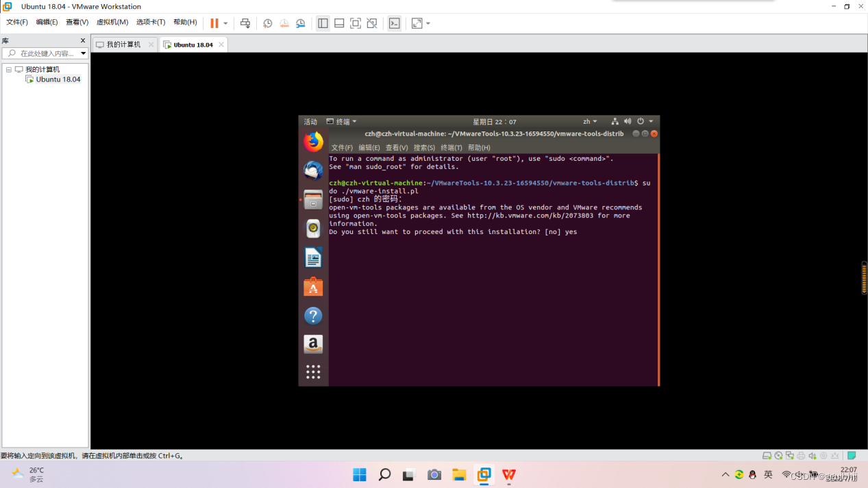
Task: Take a snapshot with the clock-plus icon
Action: pyautogui.click(x=268, y=23)
